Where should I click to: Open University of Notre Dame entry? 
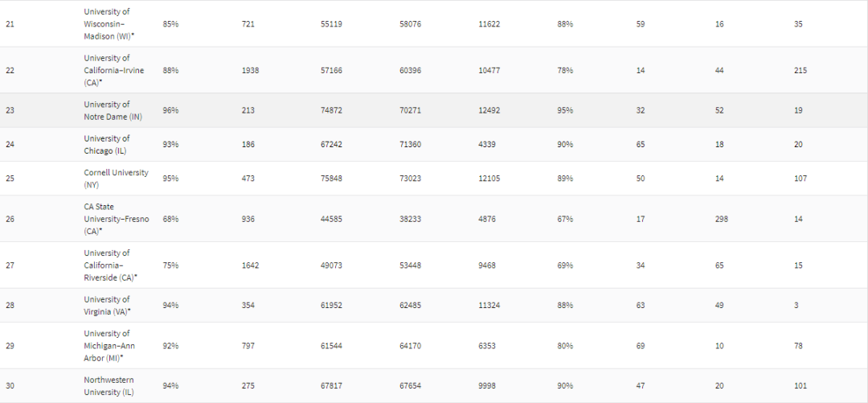pyautogui.click(x=113, y=110)
